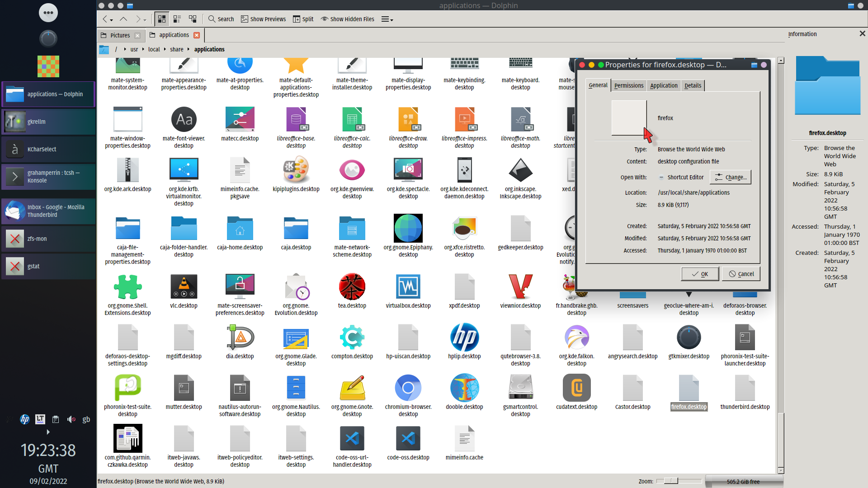
Task: Switch to Details tree view mode
Action: (193, 19)
